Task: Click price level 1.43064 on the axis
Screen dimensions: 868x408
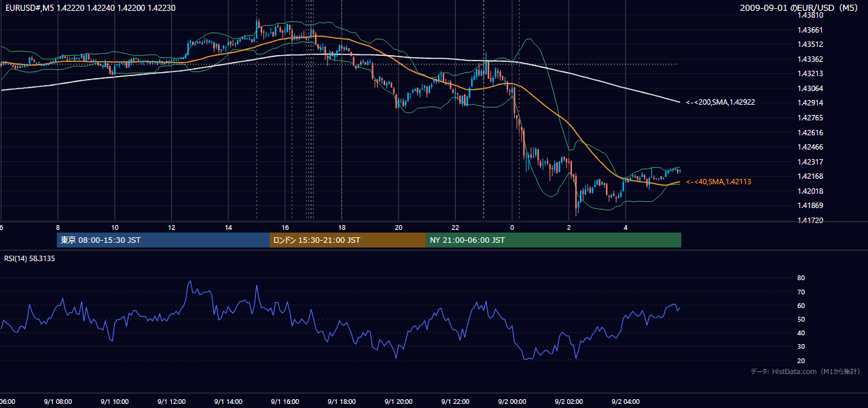Action: (x=811, y=88)
